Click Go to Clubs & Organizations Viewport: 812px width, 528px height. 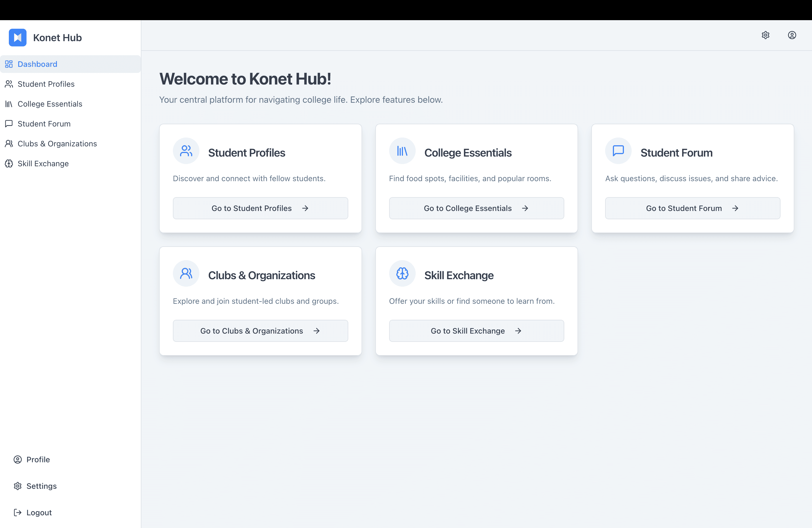point(260,331)
